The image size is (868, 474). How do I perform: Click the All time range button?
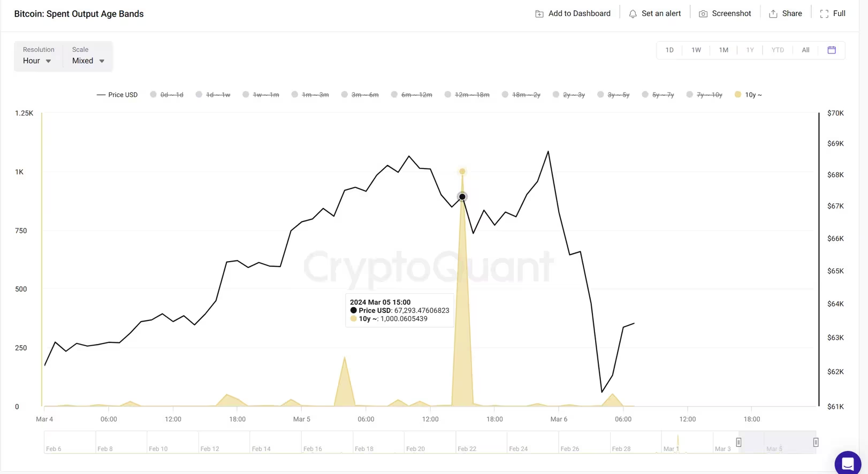tap(805, 50)
